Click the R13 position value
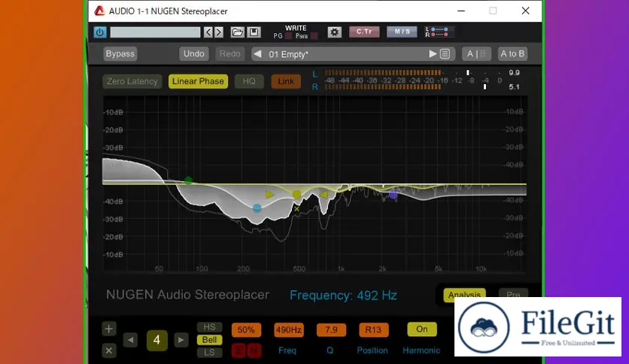The width and height of the screenshot is (629, 364). click(373, 330)
